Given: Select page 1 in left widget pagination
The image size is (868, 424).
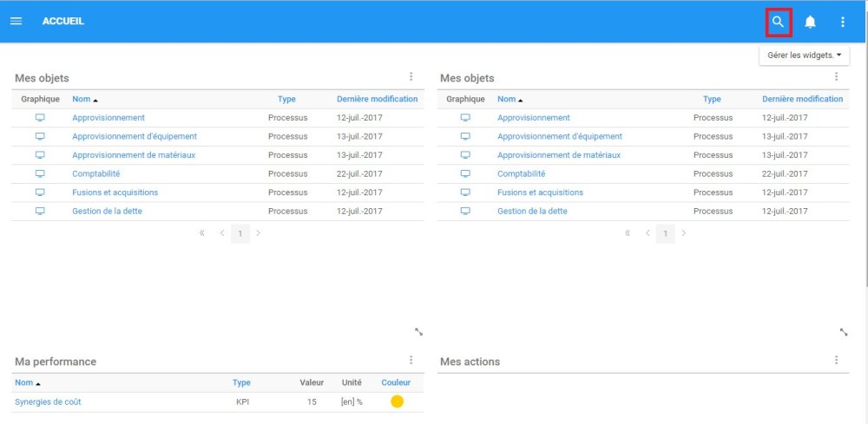Looking at the screenshot, I should (x=240, y=233).
